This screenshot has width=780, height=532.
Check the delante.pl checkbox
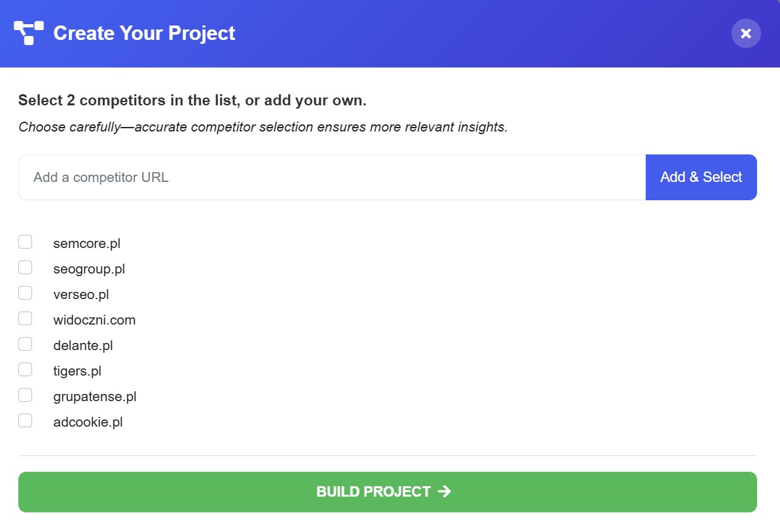26,344
